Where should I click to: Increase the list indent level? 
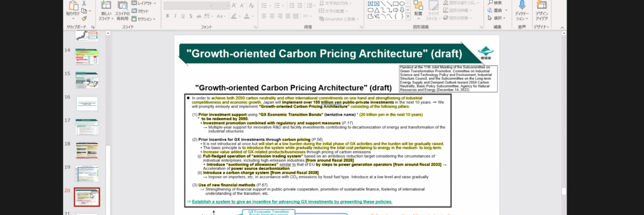coord(299,5)
